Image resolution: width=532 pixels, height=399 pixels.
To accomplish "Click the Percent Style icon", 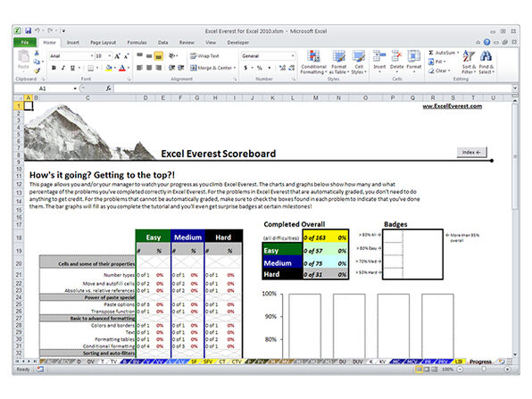I will pyautogui.click(x=260, y=68).
